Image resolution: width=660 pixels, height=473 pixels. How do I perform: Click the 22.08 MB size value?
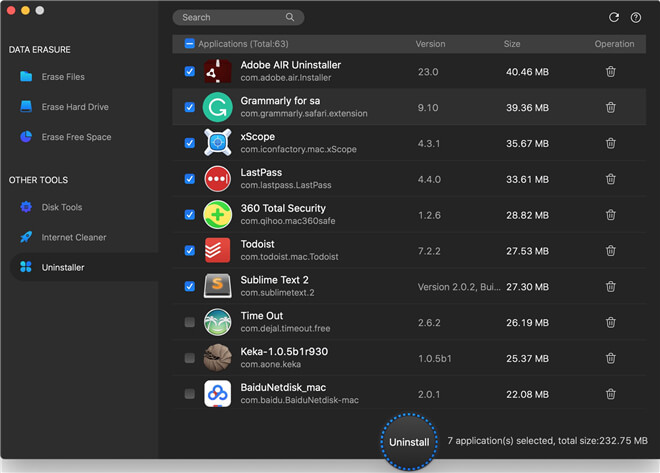coord(527,394)
